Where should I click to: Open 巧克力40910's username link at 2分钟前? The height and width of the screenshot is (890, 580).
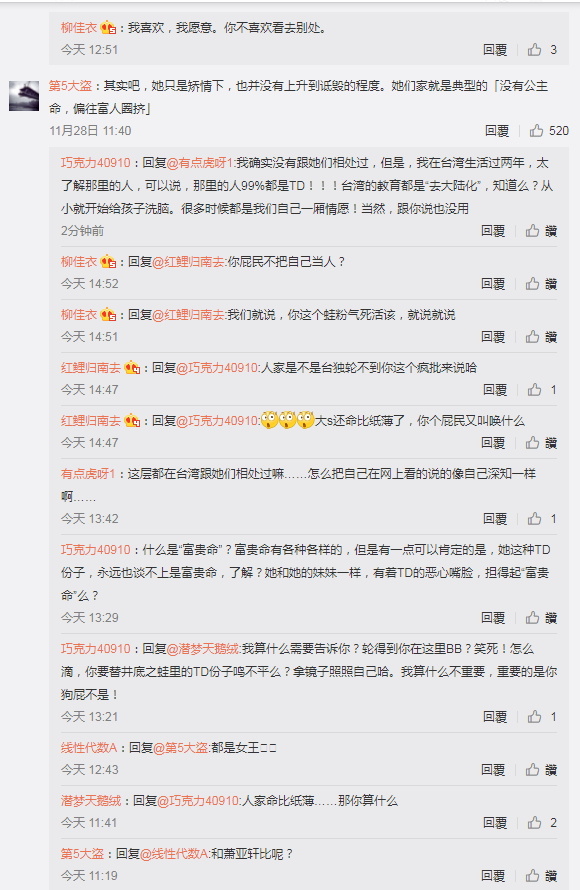pos(95,163)
